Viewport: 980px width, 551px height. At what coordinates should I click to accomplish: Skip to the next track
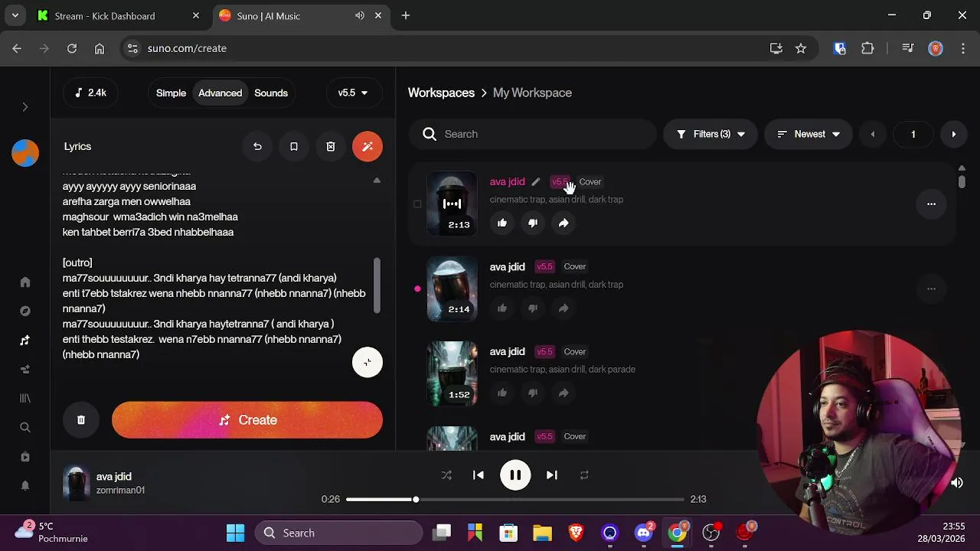pyautogui.click(x=552, y=475)
